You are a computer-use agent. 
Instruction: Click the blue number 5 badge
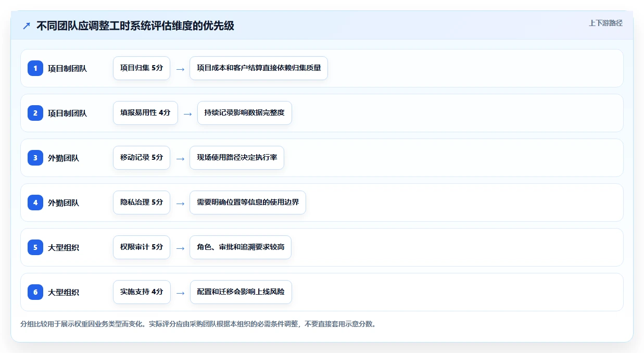(35, 247)
